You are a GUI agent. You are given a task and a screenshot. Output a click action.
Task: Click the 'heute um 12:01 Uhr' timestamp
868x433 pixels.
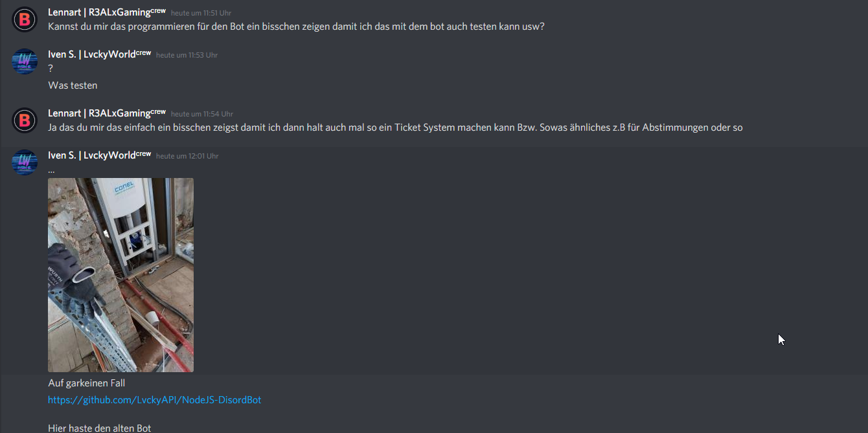click(187, 156)
